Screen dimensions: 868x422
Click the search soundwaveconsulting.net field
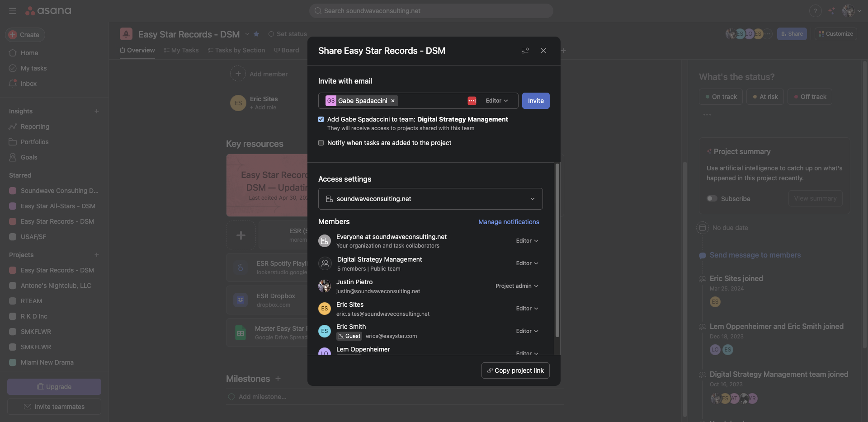(x=431, y=11)
